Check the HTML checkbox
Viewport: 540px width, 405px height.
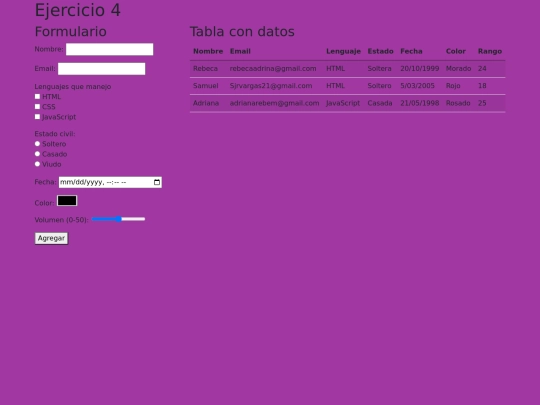pos(37,96)
